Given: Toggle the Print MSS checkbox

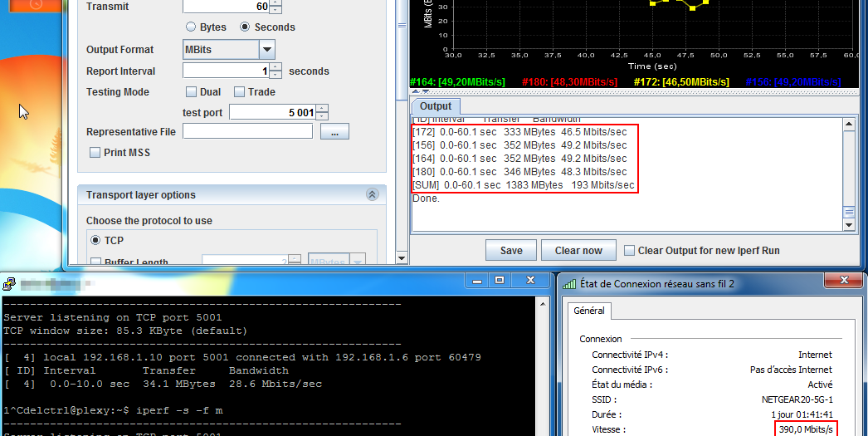Looking at the screenshot, I should point(95,153).
